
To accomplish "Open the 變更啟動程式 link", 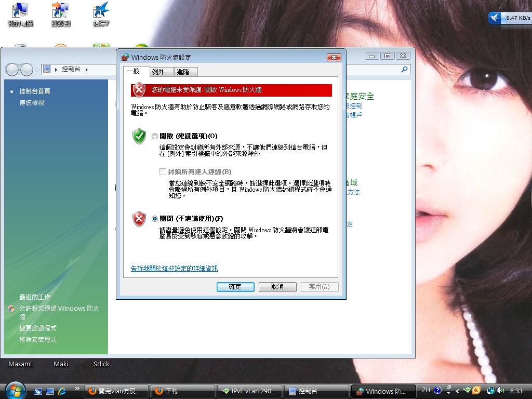I will click(x=38, y=328).
